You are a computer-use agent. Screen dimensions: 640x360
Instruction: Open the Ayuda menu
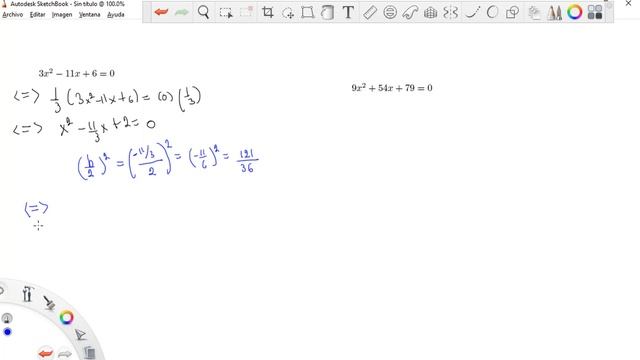(116, 15)
